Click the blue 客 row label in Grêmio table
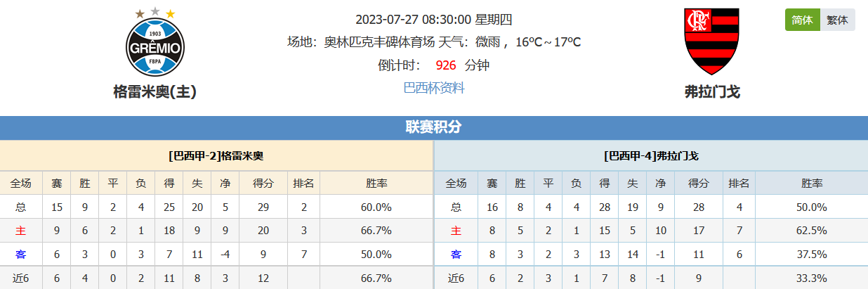The width and height of the screenshot is (868, 289). click(21, 254)
